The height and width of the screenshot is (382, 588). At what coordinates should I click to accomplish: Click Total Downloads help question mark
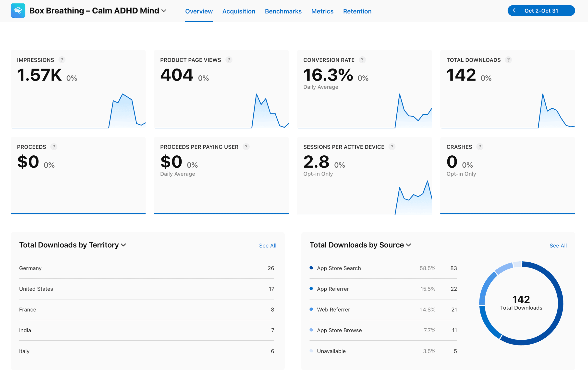point(508,60)
